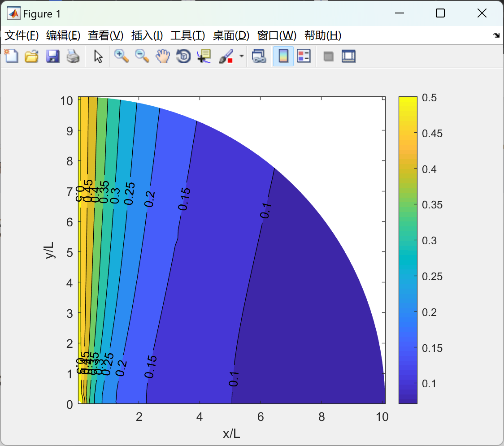The image size is (504, 446).
Task: Select the Edit Plot arrow tool
Action: (98, 56)
